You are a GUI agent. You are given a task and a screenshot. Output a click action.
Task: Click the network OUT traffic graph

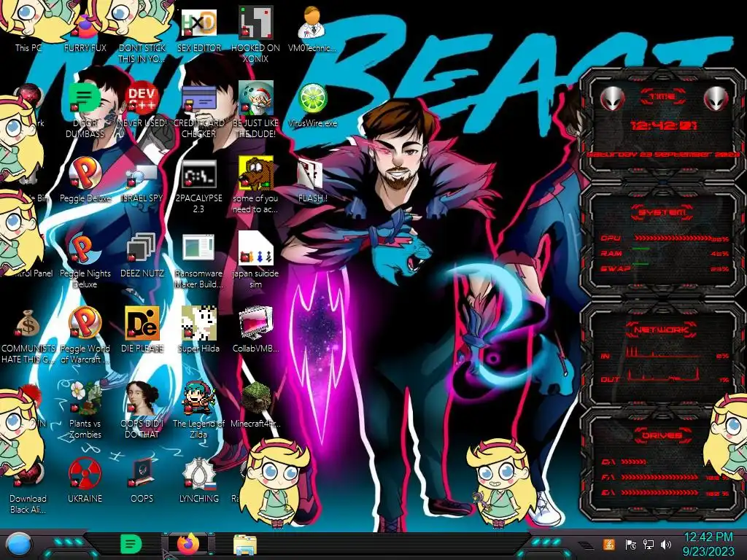coord(662,376)
